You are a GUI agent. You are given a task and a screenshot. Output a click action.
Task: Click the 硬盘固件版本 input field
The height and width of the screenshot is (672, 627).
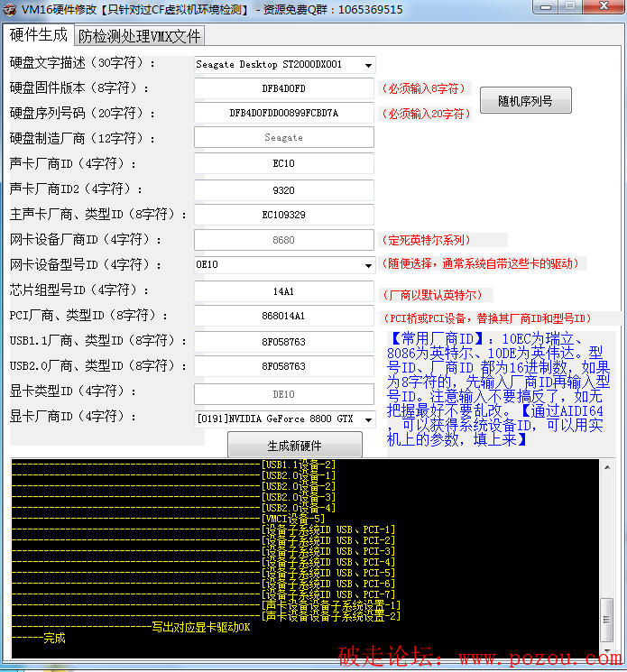click(x=283, y=88)
